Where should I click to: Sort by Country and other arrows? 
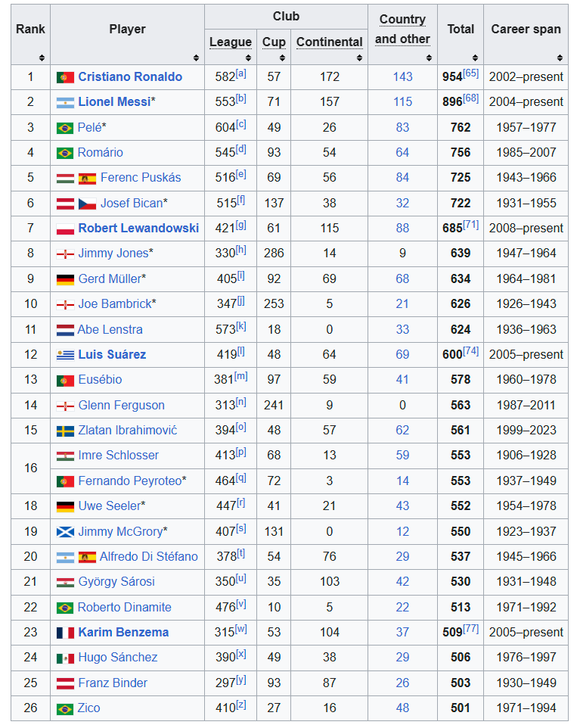(x=429, y=58)
